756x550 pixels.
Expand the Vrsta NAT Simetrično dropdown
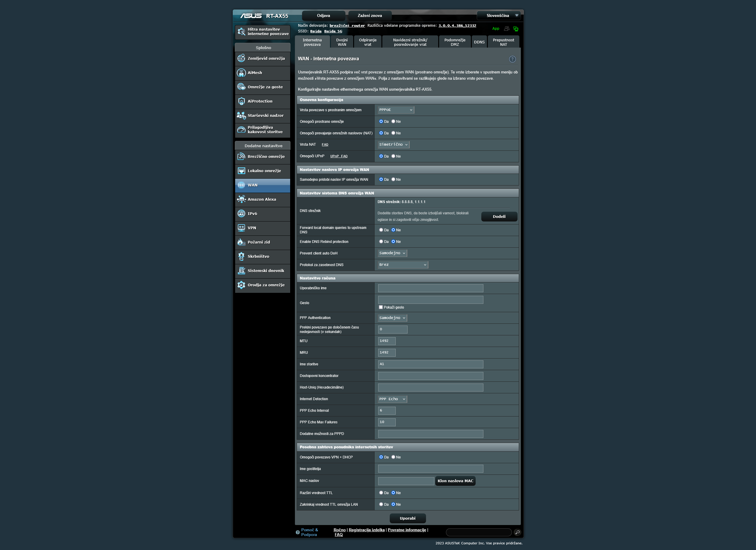393,145
